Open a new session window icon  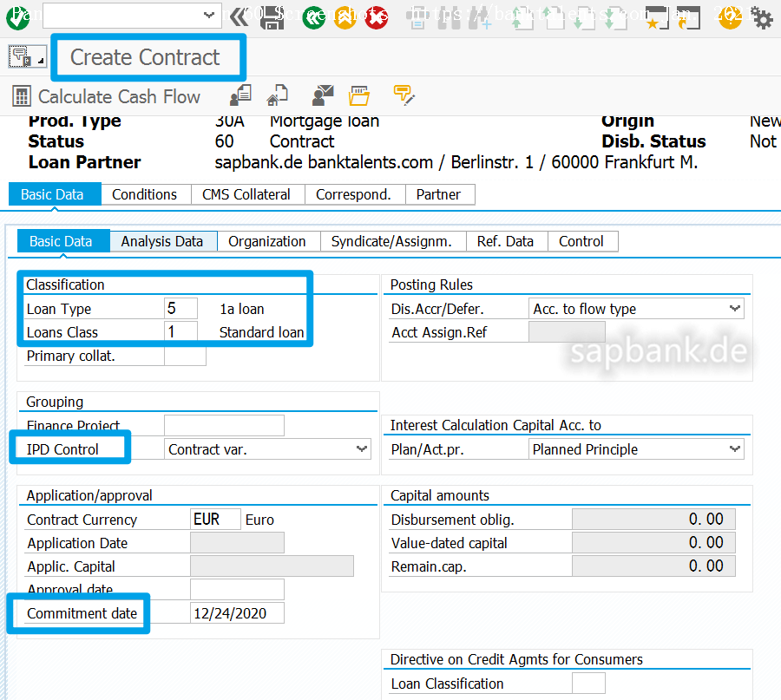click(x=658, y=18)
